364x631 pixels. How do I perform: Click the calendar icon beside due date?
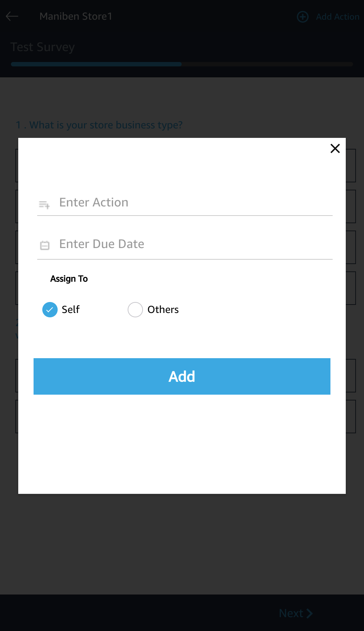(x=44, y=245)
